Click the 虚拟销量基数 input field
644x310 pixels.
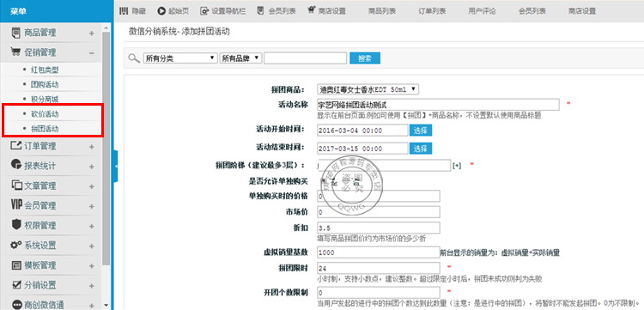click(379, 252)
